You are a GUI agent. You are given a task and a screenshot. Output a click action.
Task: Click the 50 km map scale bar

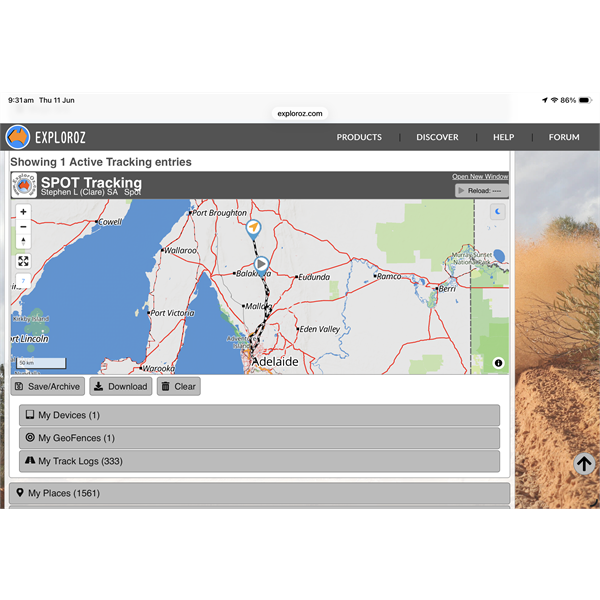click(x=41, y=363)
